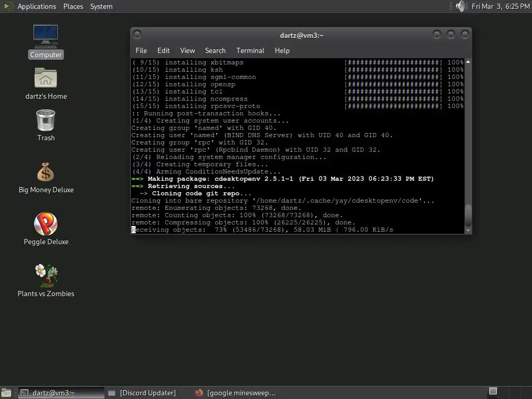Viewport: 532px width, 399px height.
Task: Open the Applications menu
Action: (x=37, y=6)
